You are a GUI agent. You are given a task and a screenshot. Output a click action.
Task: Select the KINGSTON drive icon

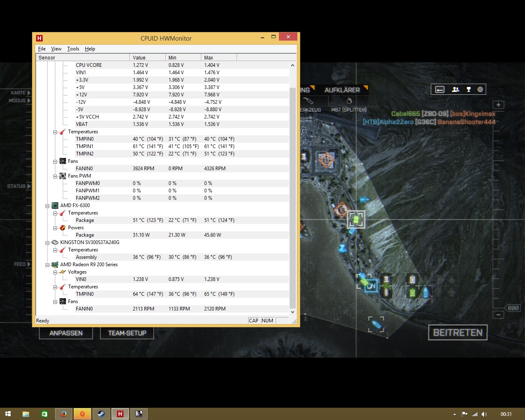tap(55, 242)
